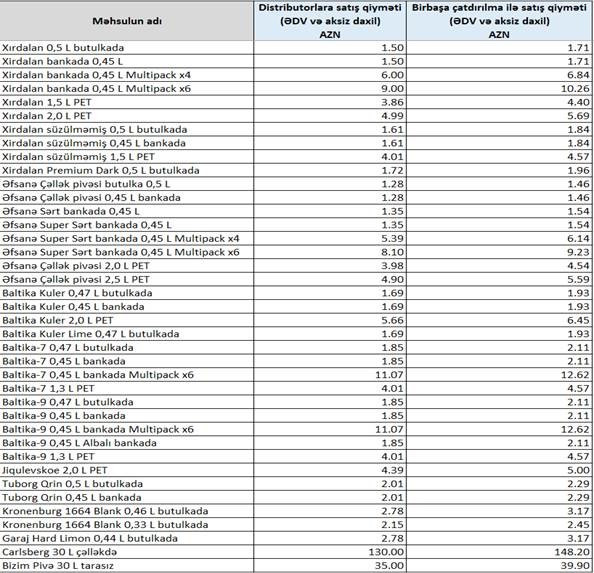Click 'Əfsanə Çəllək pivəsi 2,5 L PET'

point(127,279)
